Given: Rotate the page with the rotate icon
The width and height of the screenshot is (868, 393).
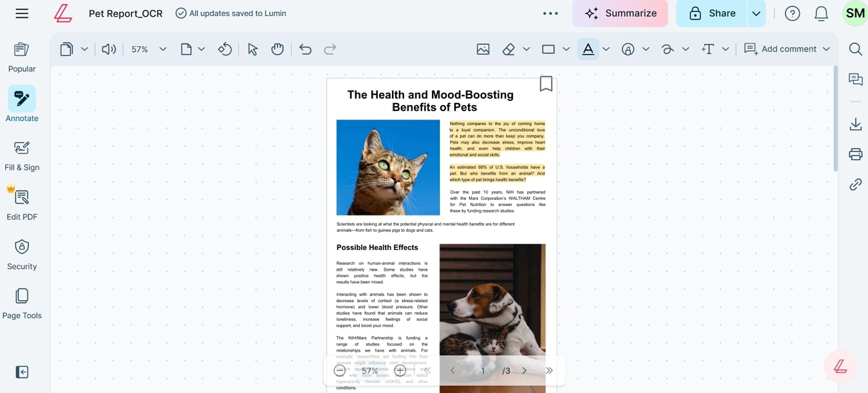Looking at the screenshot, I should click(x=225, y=48).
